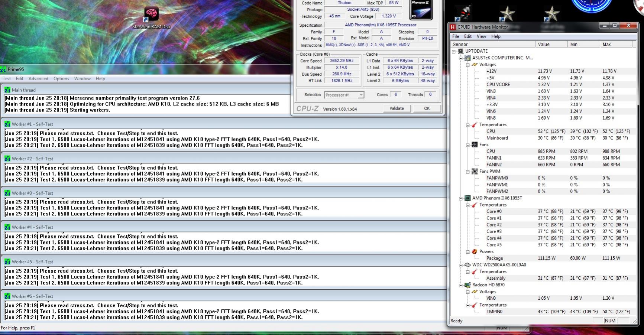This screenshot has width=644, height=335.
Task: Select the UPTODATE computer icon
Action: pyautogui.click(x=461, y=51)
